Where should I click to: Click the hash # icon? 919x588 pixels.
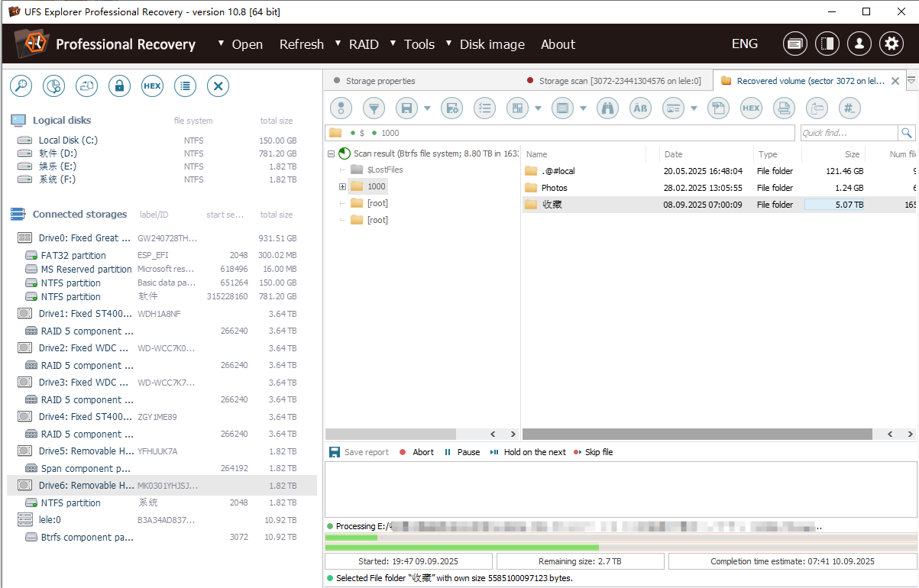[x=851, y=108]
